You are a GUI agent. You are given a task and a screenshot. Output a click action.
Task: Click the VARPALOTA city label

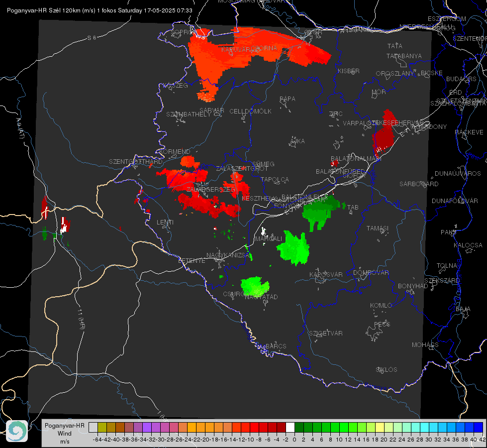click(x=360, y=123)
